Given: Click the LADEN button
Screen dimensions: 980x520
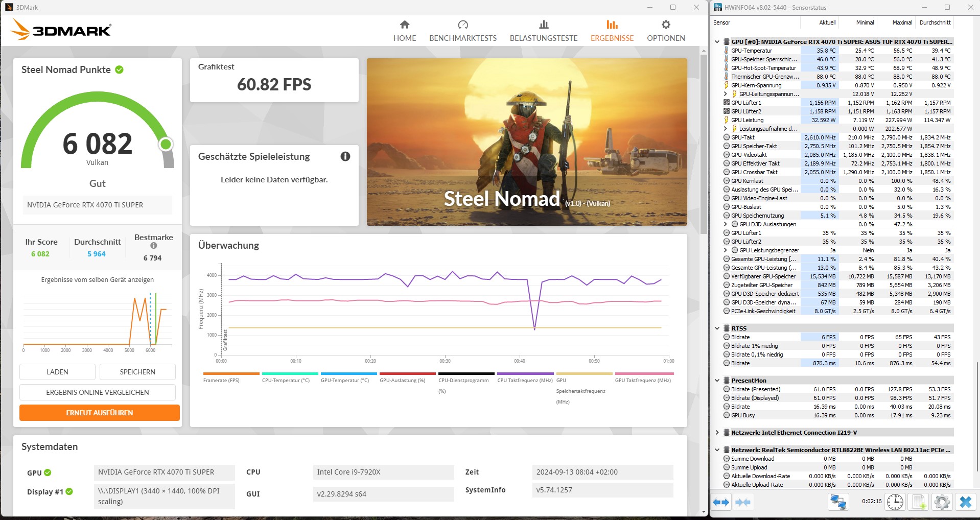Looking at the screenshot, I should (57, 372).
